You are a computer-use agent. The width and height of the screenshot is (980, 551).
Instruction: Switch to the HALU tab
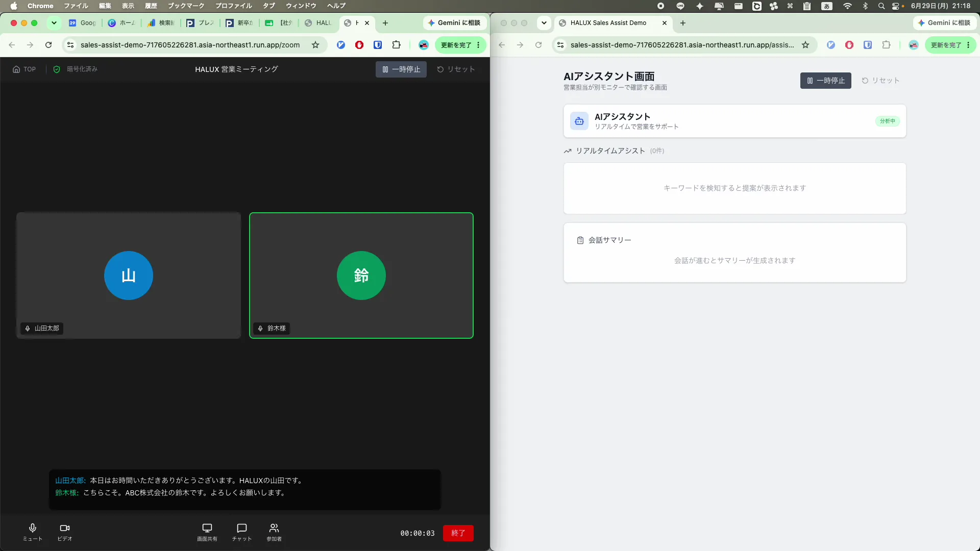coord(318,23)
